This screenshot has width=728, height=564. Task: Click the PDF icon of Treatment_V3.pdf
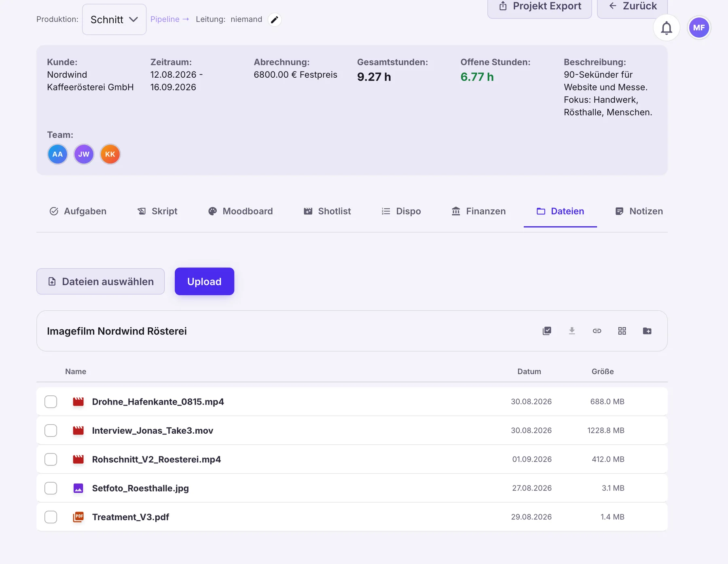[78, 517]
